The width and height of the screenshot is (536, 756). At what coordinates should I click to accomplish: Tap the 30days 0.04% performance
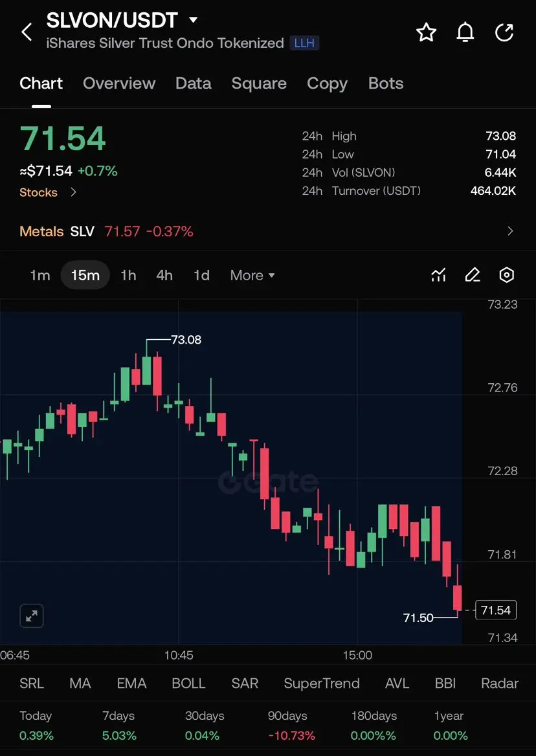coord(205,726)
